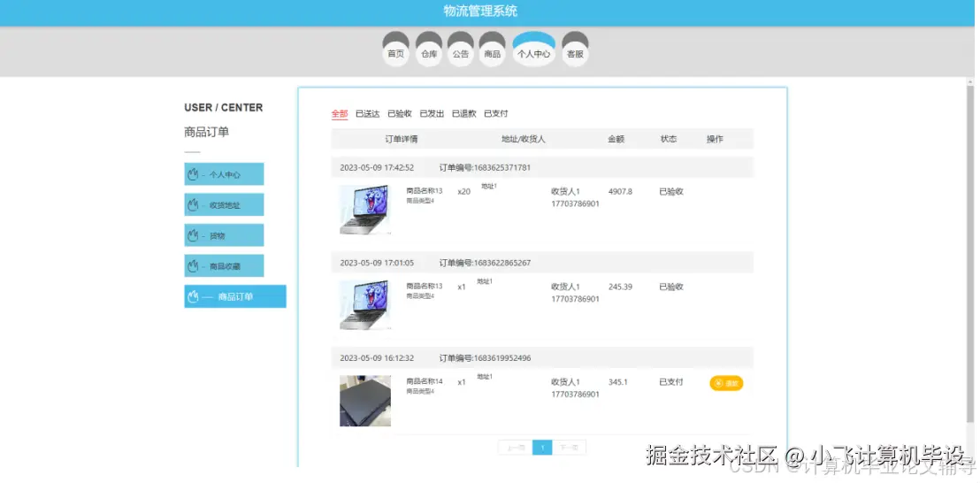Open laptop thumbnail of order 1683625371781
This screenshot has height=483, width=980.
pyautogui.click(x=365, y=210)
